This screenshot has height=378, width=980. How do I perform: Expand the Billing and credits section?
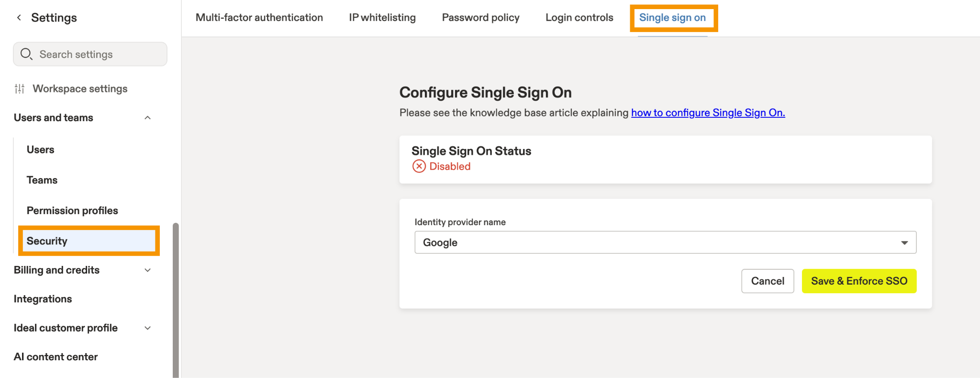148,270
